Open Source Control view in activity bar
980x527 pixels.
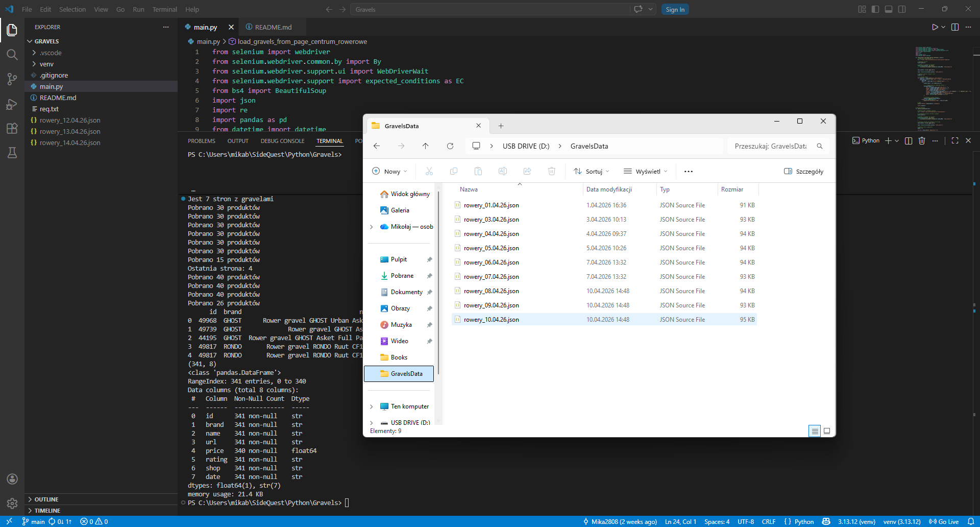[12, 79]
